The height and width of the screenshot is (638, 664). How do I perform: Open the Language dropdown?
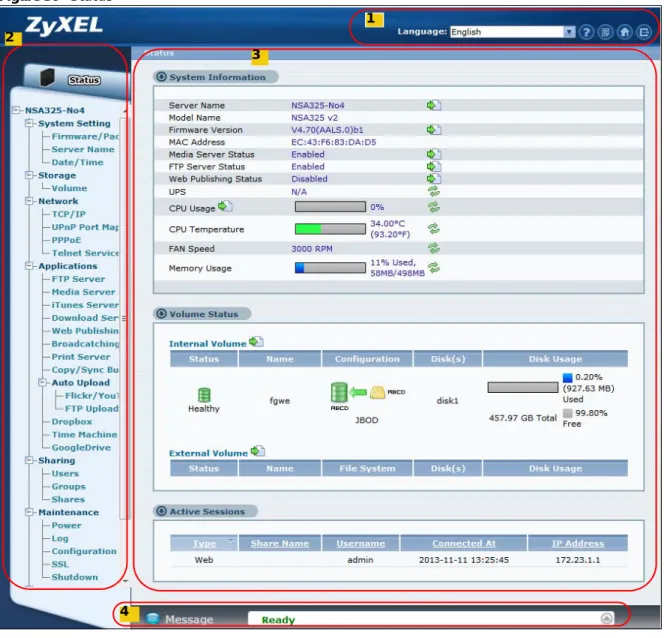pyautogui.click(x=512, y=32)
